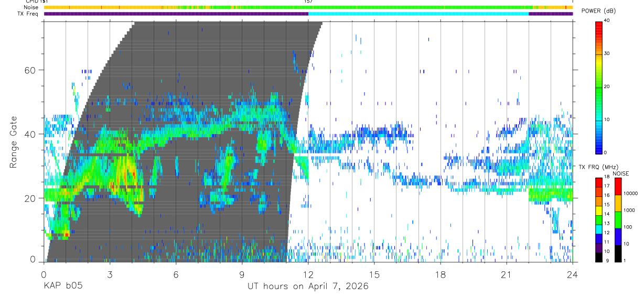Click the purple segment of the TX FRQ colorbar
This screenshot has width=644, height=297.
click(x=599, y=248)
